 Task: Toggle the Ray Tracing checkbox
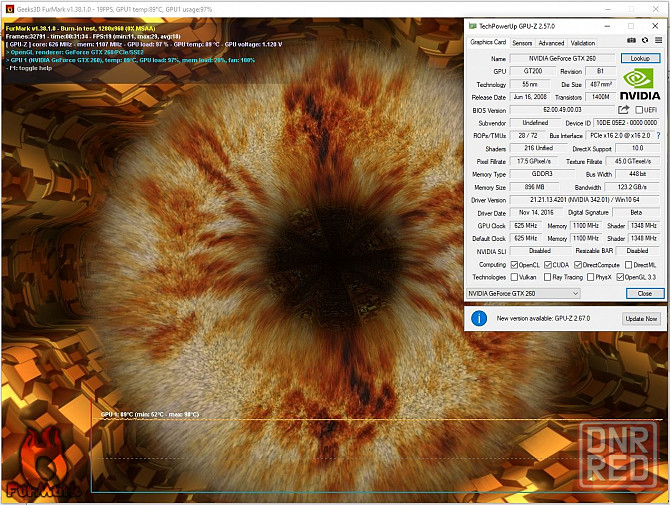[x=547, y=277]
